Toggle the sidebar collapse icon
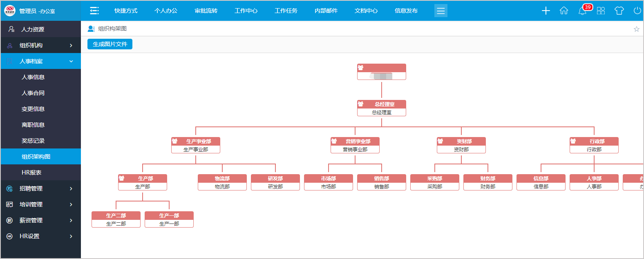 pos(94,11)
